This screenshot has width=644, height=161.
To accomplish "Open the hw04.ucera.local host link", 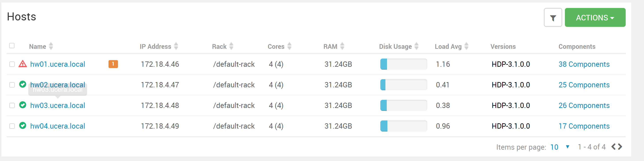I will 57,126.
